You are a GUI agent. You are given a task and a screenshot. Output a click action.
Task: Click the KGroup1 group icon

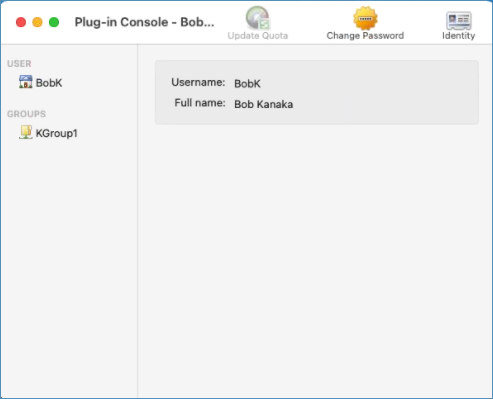[26, 132]
